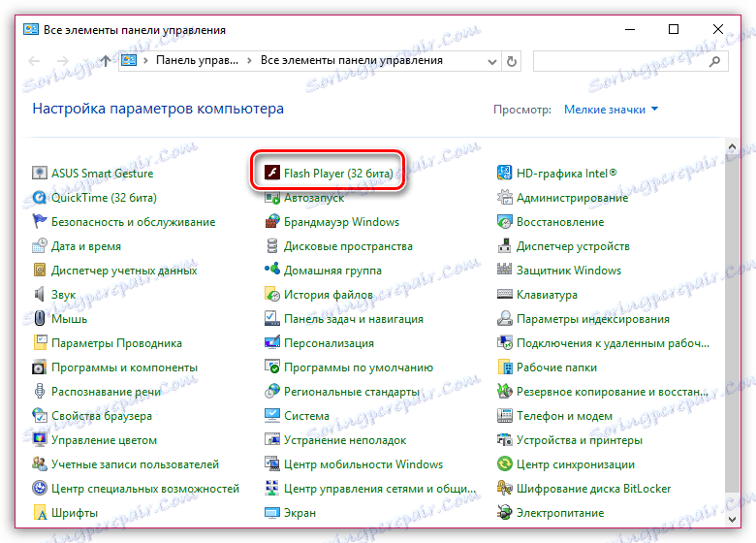Open Дисковые пространства drive icon
756x543 pixels.
[x=272, y=245]
